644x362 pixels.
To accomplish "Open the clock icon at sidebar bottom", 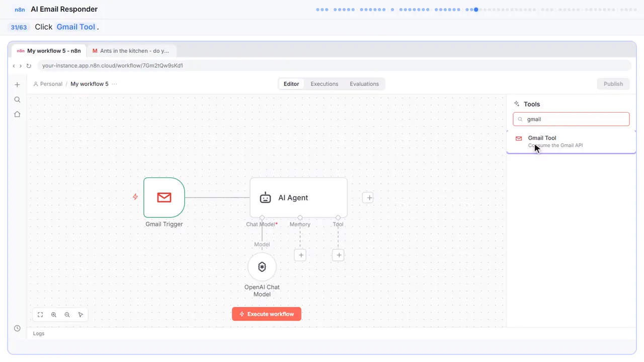I will (x=17, y=328).
